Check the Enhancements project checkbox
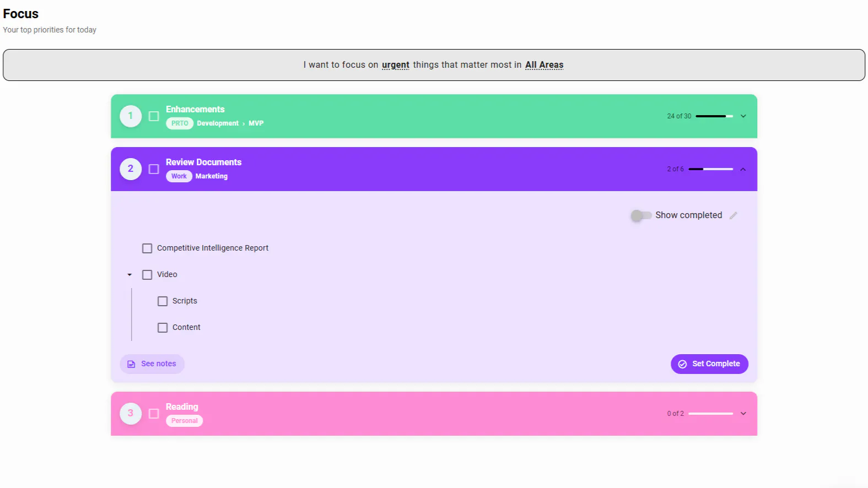This screenshot has height=488, width=868. pos(154,116)
